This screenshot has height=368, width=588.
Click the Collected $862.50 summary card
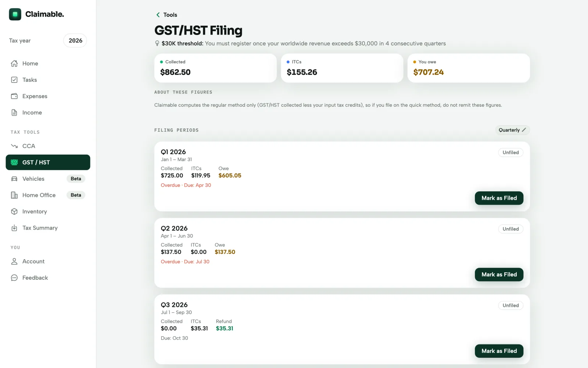tap(215, 68)
